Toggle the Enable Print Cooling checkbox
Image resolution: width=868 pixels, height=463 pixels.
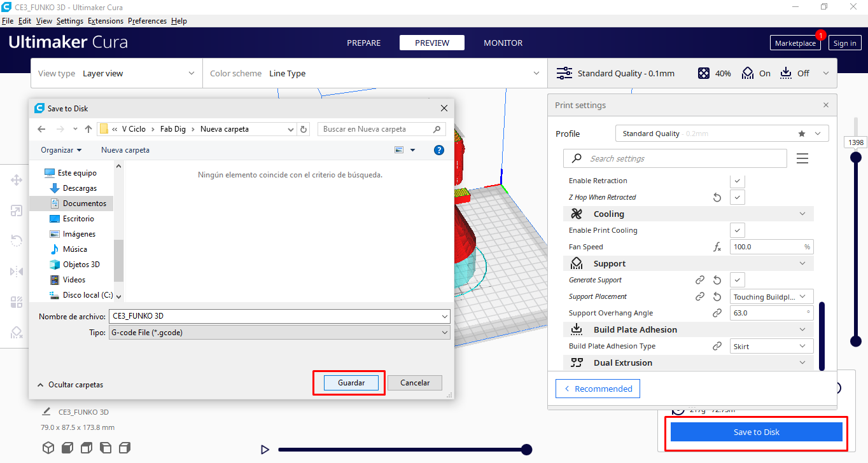click(738, 230)
